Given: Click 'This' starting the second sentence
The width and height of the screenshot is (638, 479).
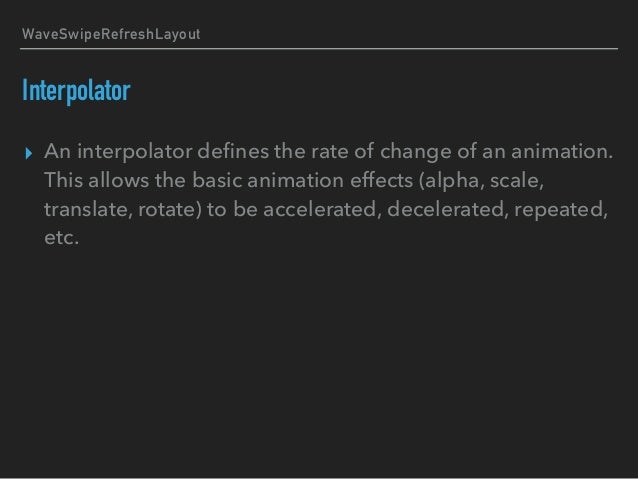Looking at the screenshot, I should point(63,180).
